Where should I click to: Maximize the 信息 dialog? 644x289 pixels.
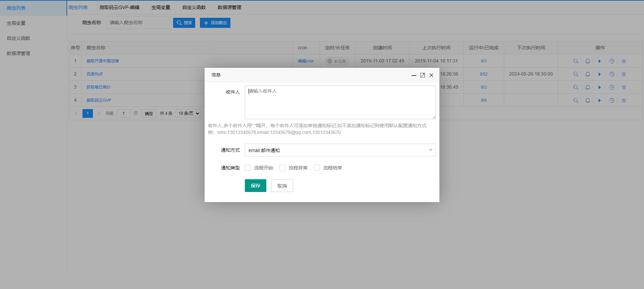click(423, 75)
